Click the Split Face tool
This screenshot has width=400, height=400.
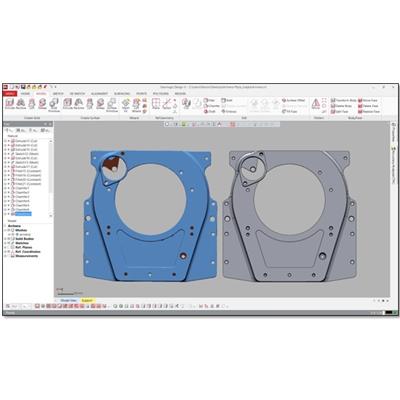(x=340, y=112)
